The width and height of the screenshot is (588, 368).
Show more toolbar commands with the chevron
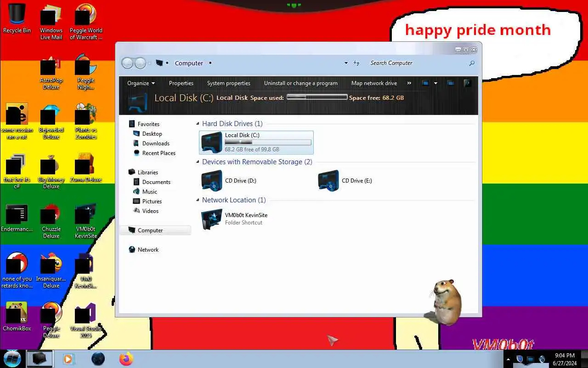(x=409, y=83)
